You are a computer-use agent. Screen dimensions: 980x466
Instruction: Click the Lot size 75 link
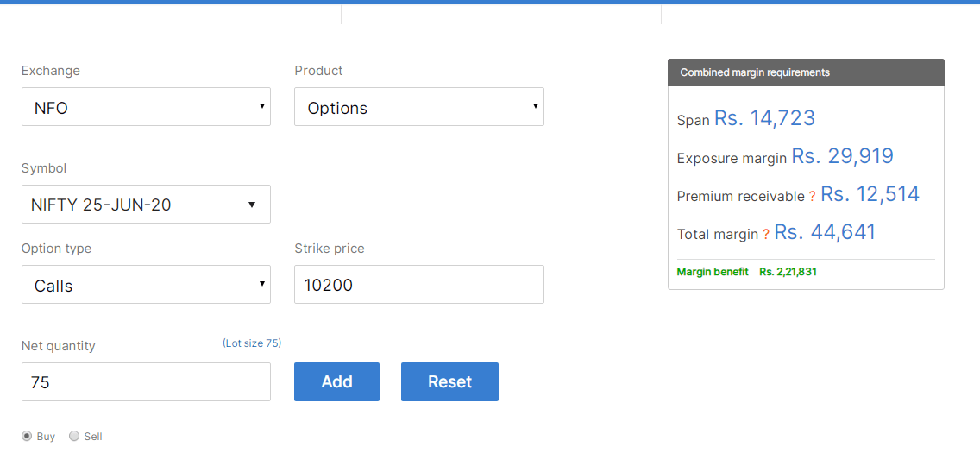[x=252, y=343]
